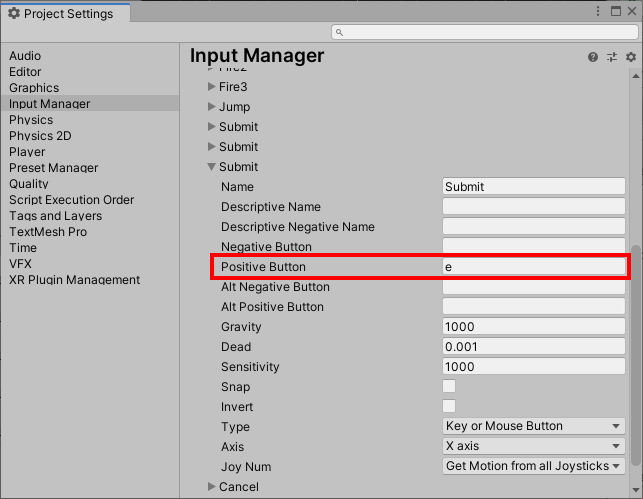Click the Gravity value field
Screen dimensions: 643x499
pos(534,326)
